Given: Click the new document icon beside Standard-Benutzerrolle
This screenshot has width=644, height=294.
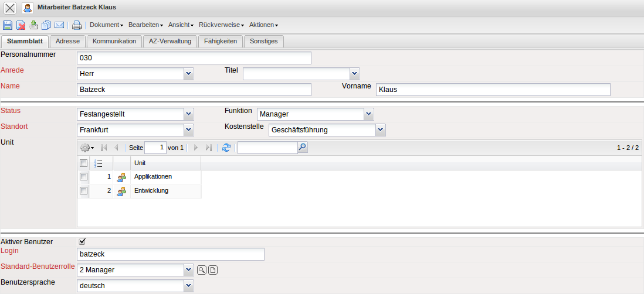Looking at the screenshot, I should [x=213, y=270].
